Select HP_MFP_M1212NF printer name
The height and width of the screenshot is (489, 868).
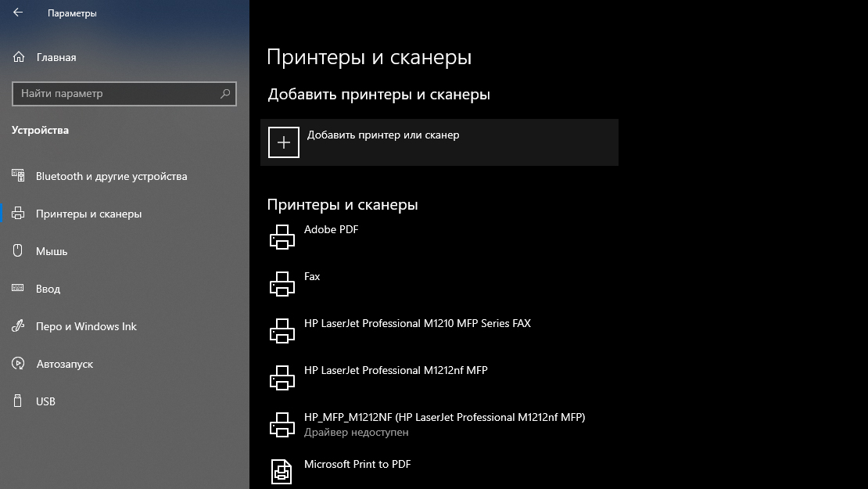pos(444,417)
